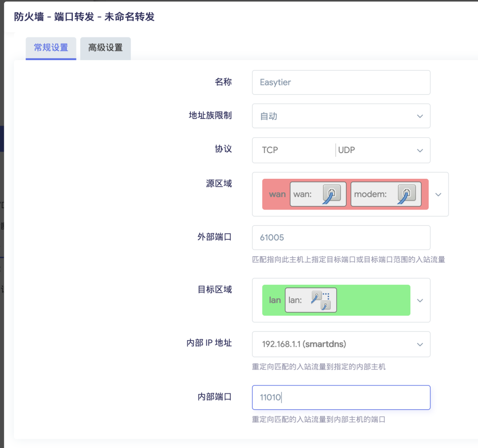Click the red wan zone label
Viewport: 478px width, 448px height.
pyautogui.click(x=277, y=194)
